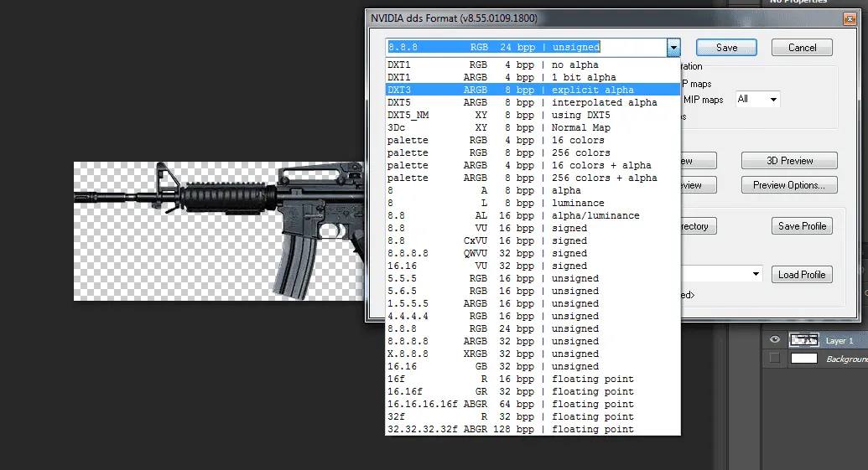This screenshot has height=470, width=868.
Task: Choose 16.16 GB 32 bpp unsigned
Action: point(533,367)
